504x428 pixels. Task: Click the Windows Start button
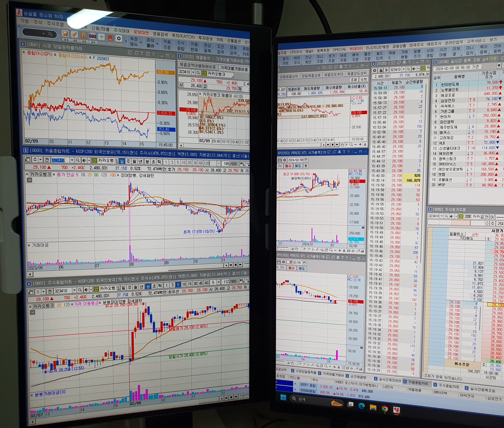pos(283,397)
